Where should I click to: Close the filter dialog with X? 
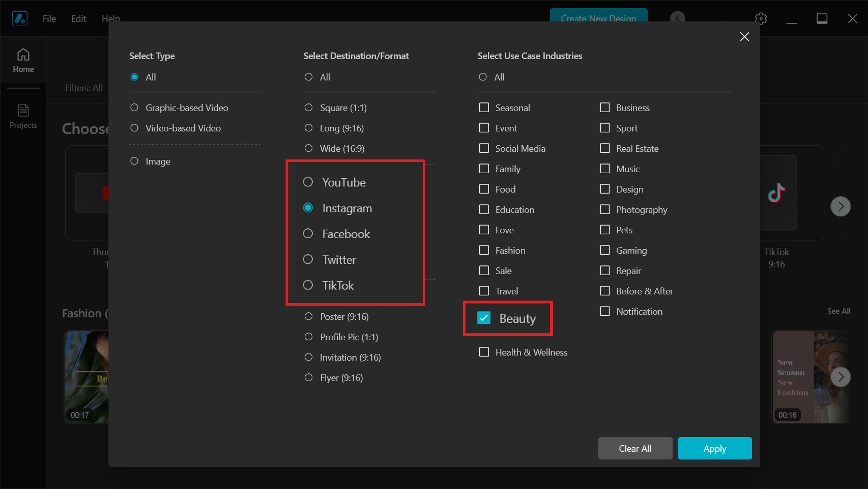[x=744, y=37]
